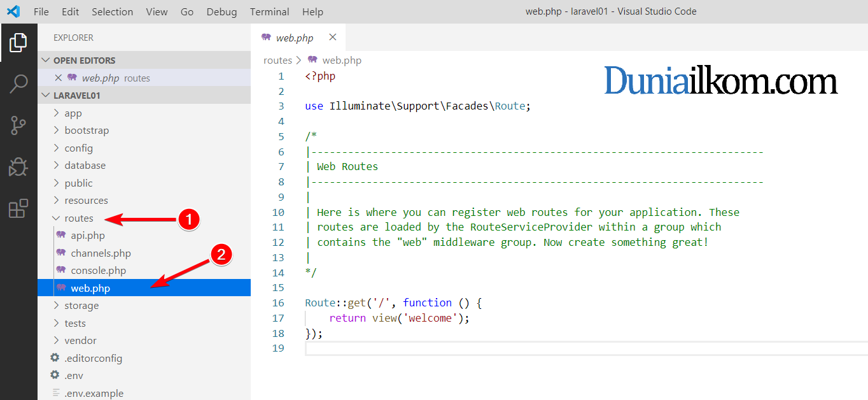Open the File menu
The image size is (868, 400).
(x=41, y=11)
